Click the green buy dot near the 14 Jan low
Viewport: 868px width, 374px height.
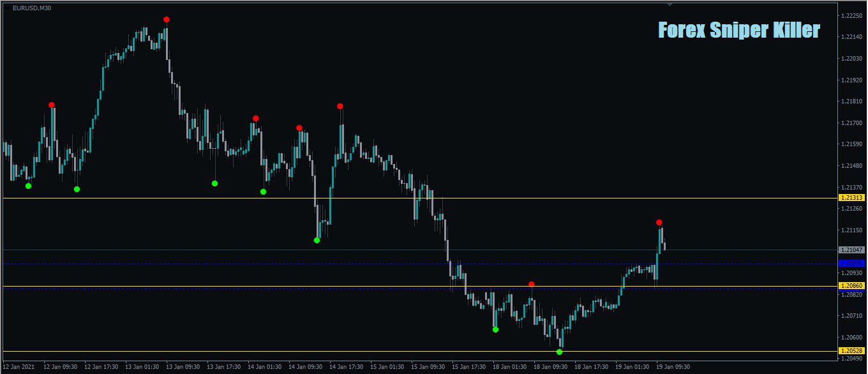coord(317,241)
